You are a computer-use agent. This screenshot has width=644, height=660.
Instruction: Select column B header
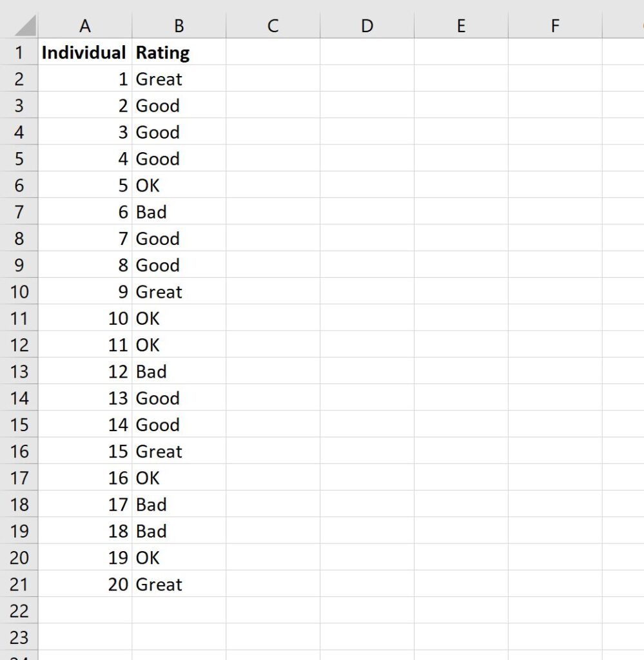[179, 26]
